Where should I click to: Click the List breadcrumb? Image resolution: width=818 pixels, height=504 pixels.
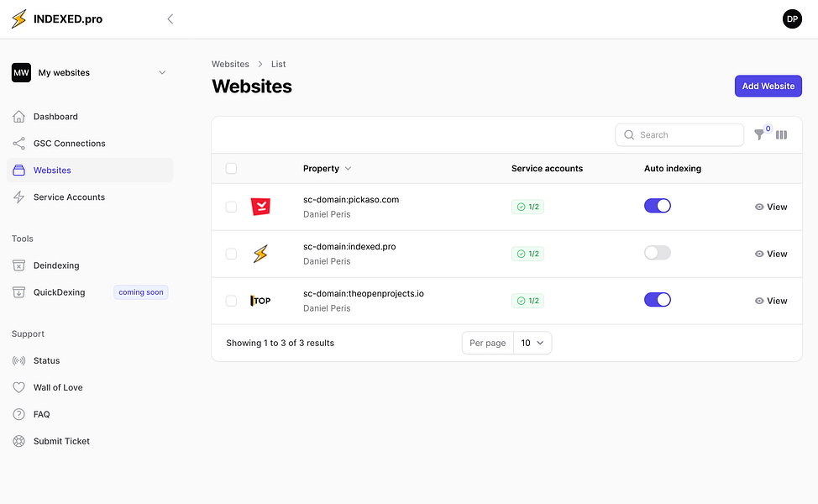[x=278, y=64]
